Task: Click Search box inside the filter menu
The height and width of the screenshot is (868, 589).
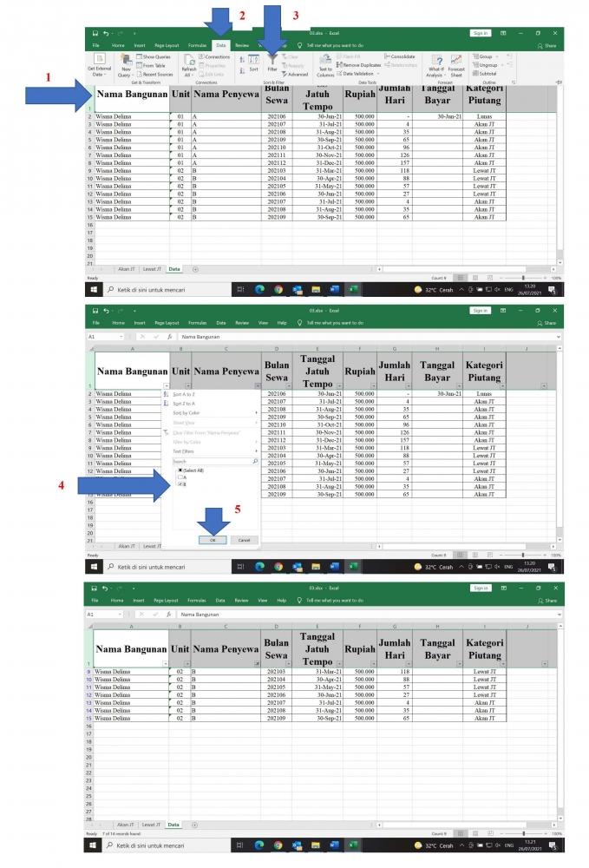Action: [214, 461]
